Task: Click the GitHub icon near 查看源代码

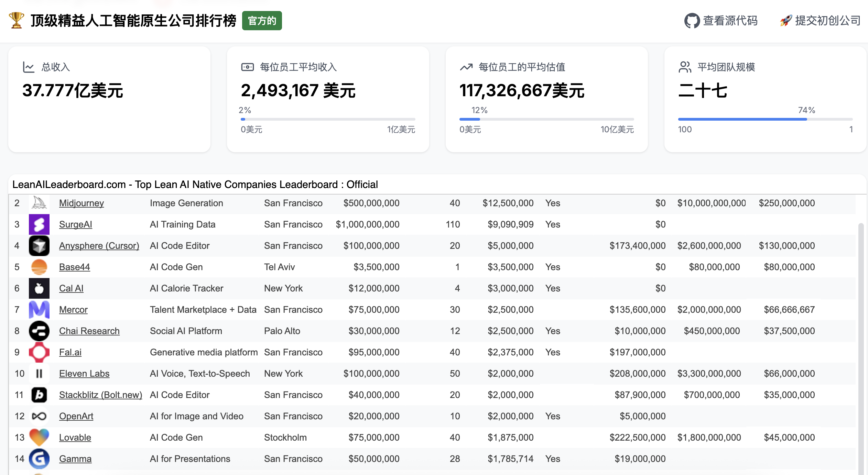Action: coord(692,21)
